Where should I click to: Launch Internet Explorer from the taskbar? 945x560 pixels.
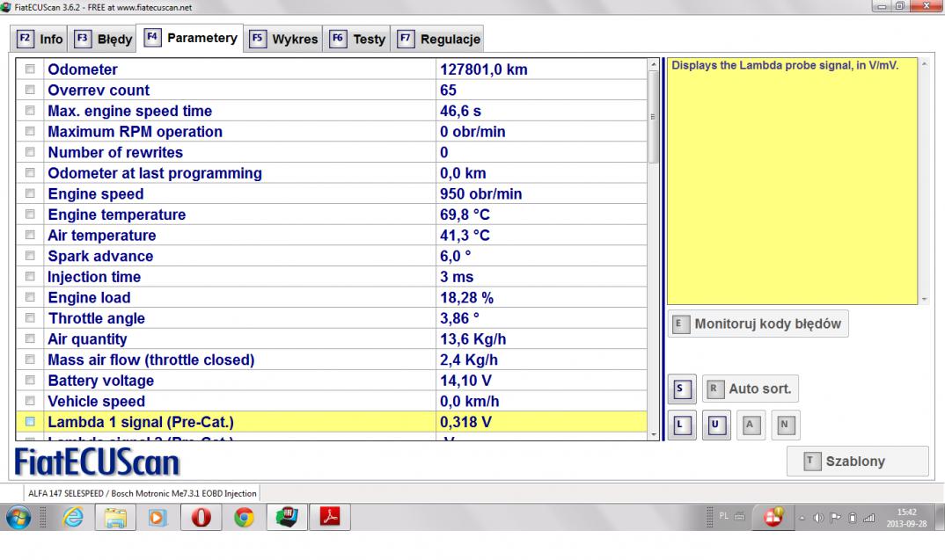[x=74, y=517]
